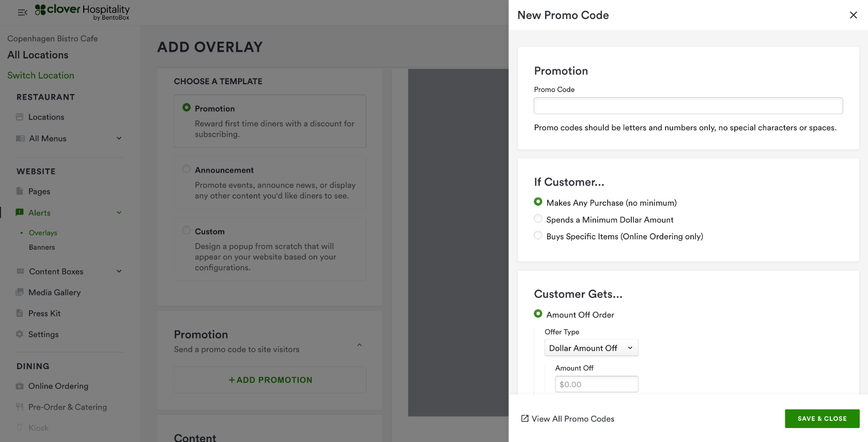Click the Settings gear icon
Image resolution: width=868 pixels, height=442 pixels.
pyautogui.click(x=20, y=334)
